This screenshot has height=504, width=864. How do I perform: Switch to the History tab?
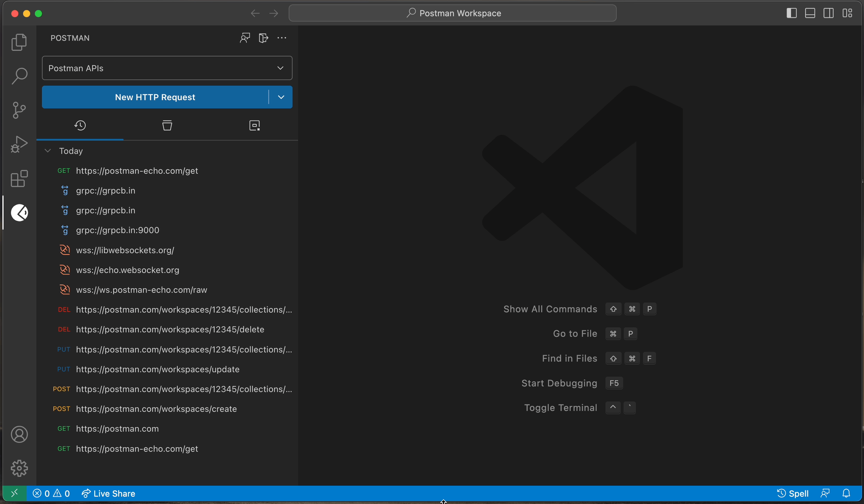[80, 126]
